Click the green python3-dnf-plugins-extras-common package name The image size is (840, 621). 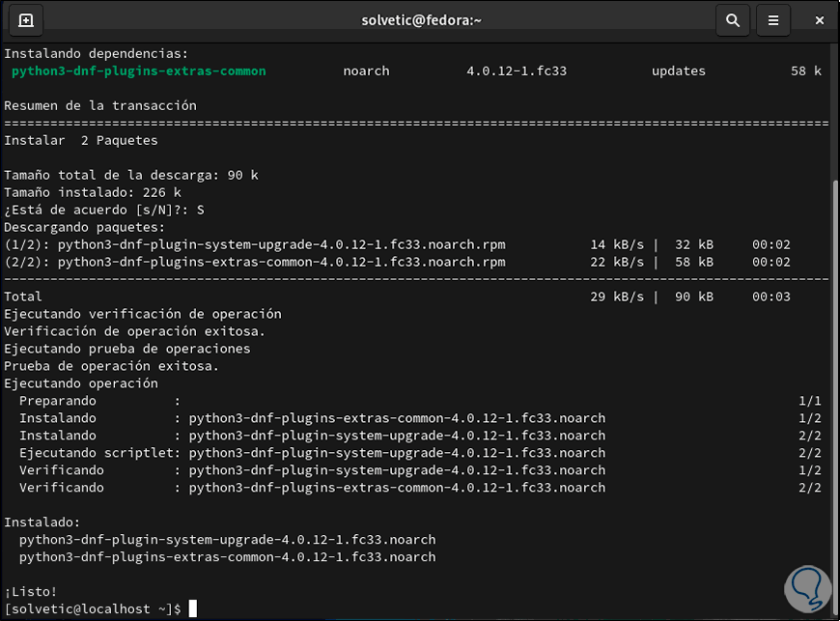(x=139, y=71)
